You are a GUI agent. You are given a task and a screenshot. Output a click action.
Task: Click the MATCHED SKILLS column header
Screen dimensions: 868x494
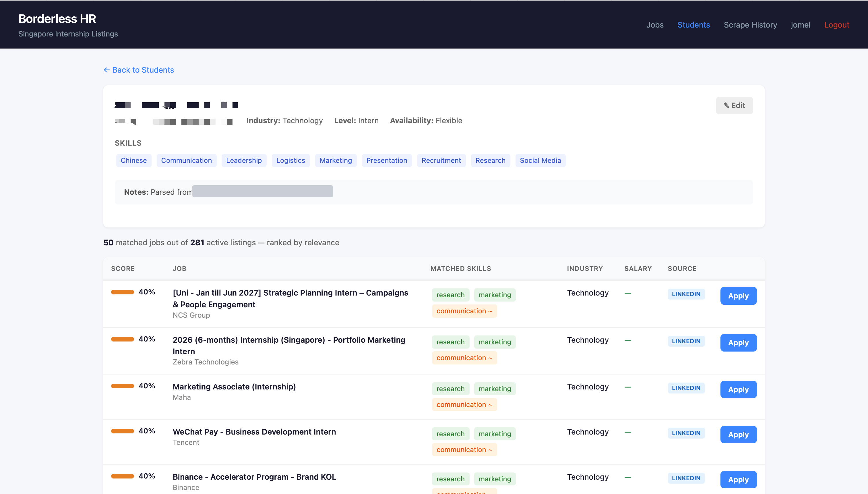[x=461, y=268]
